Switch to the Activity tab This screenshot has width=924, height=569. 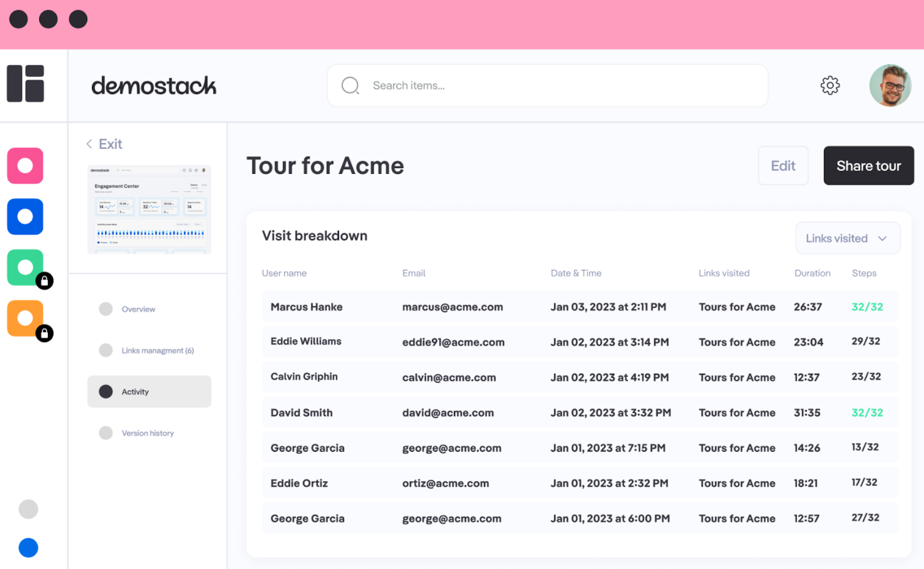pyautogui.click(x=135, y=391)
